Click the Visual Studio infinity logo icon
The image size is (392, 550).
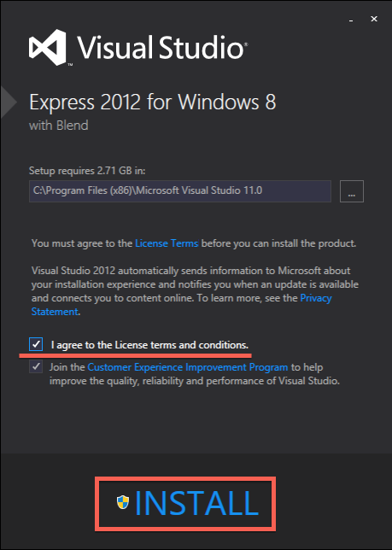pyautogui.click(x=48, y=47)
